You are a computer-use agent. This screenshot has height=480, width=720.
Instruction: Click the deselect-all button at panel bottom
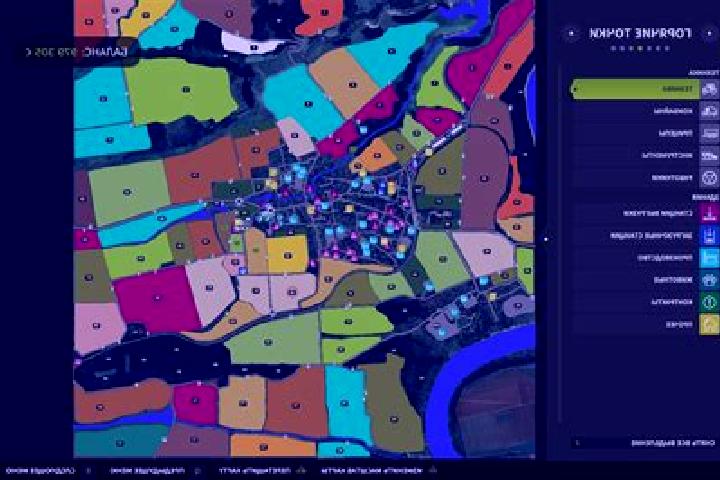(645, 443)
